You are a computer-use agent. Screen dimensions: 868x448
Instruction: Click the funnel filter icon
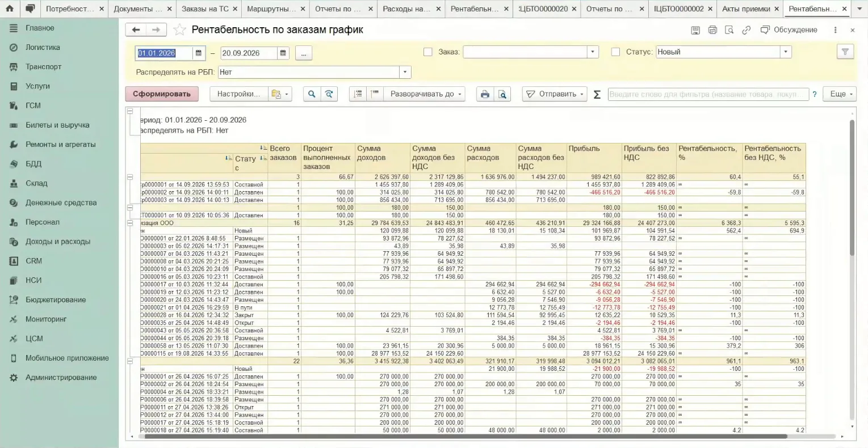click(845, 52)
